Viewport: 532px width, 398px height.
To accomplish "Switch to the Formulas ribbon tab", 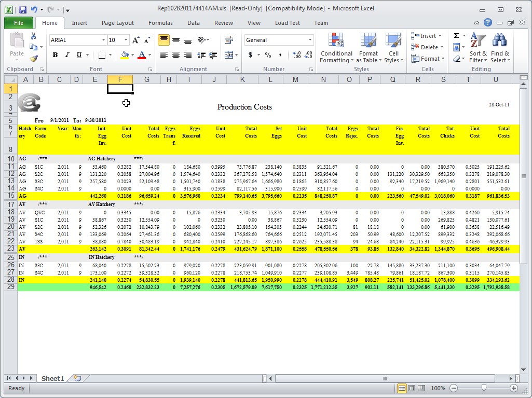I will (x=160, y=22).
